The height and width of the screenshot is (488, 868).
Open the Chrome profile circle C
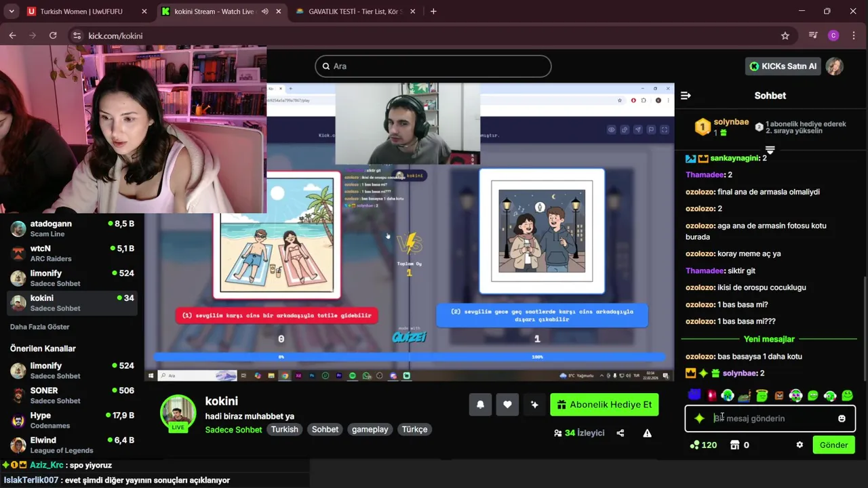833,35
